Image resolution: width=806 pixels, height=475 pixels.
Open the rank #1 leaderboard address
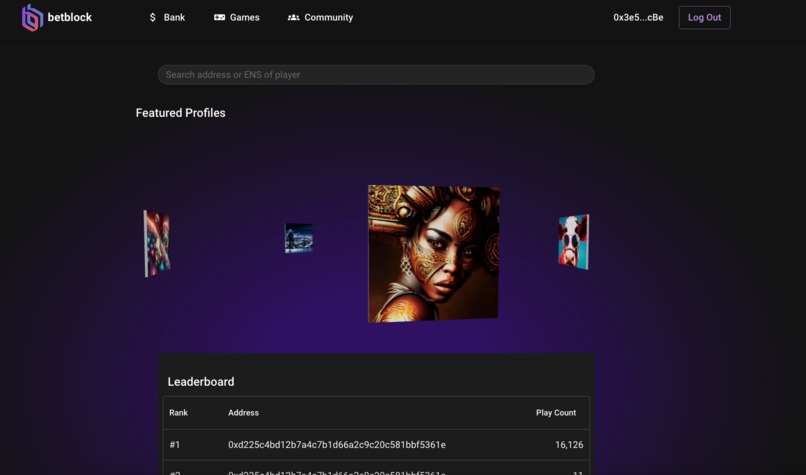[337, 445]
